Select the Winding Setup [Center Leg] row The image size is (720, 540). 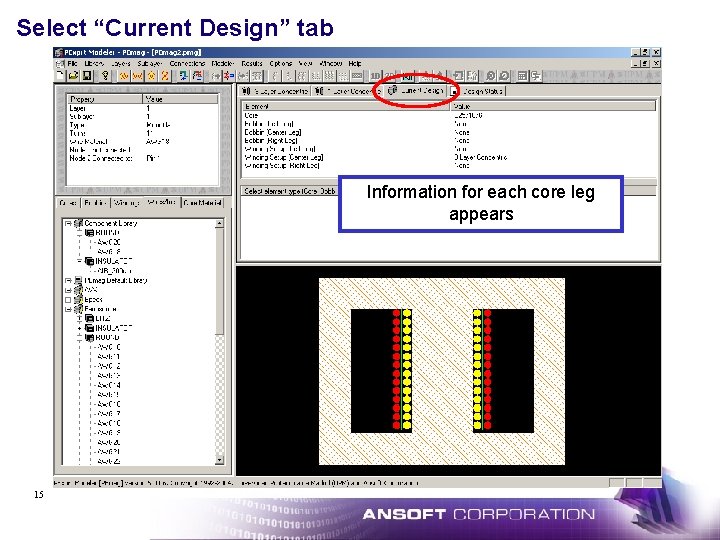coord(449,157)
